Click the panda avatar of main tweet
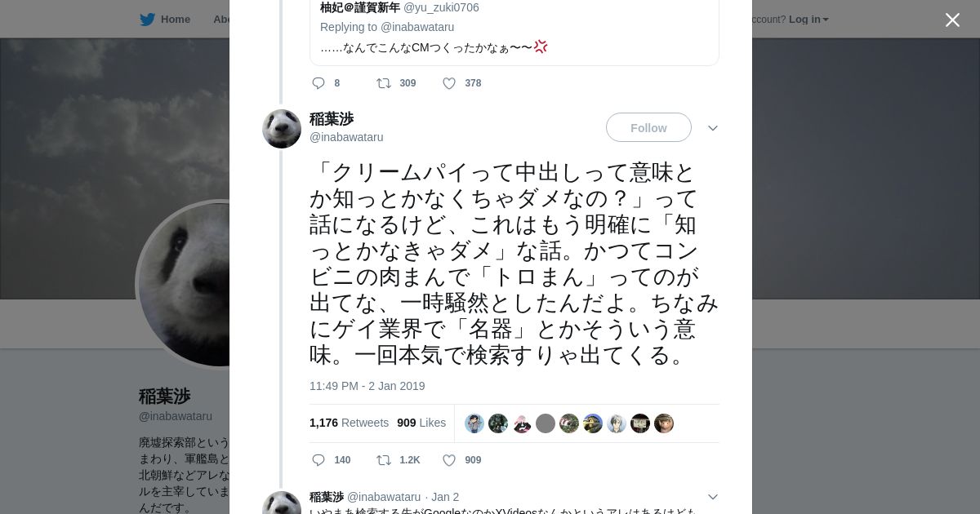Screen dimensions: 980x514 tap(282, 129)
